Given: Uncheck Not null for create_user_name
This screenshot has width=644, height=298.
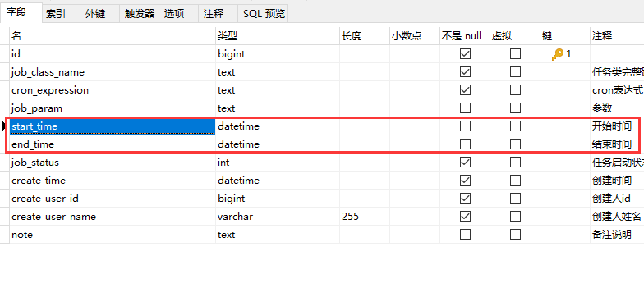Looking at the screenshot, I should [x=465, y=217].
